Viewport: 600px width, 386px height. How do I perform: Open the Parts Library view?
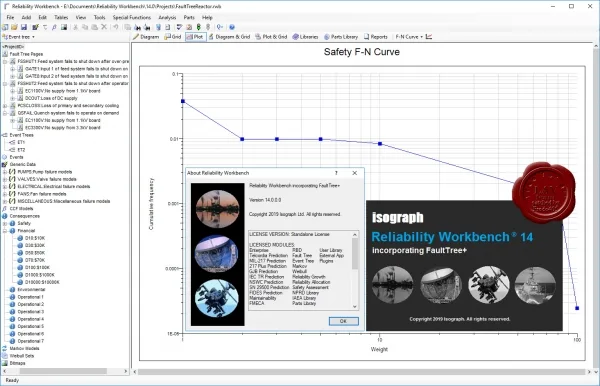341,37
